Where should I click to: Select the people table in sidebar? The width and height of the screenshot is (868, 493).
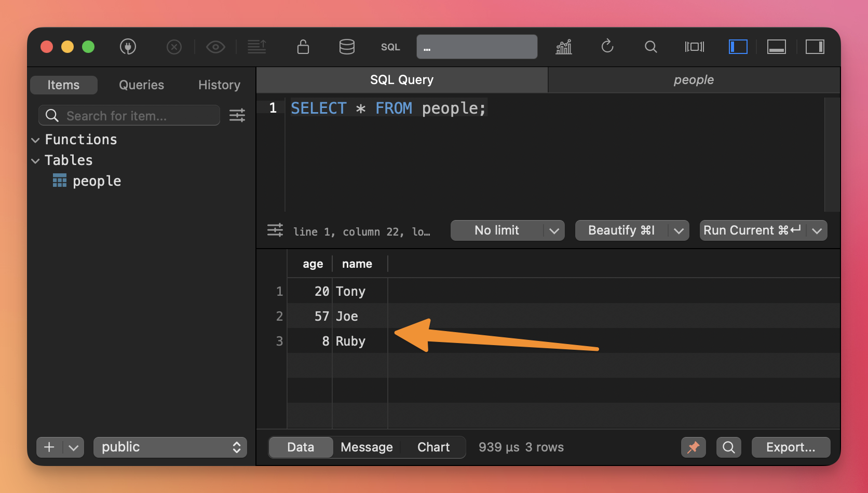click(97, 181)
